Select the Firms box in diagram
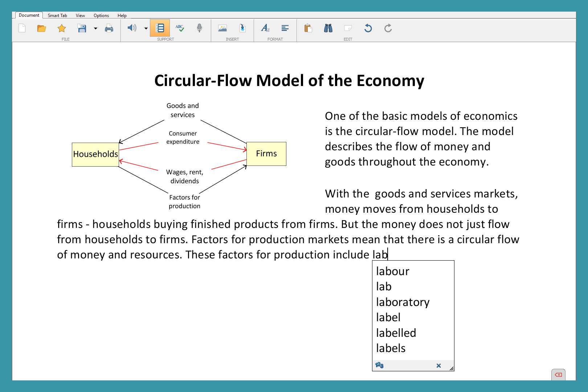Viewport: 588px width, 392px height. (266, 154)
